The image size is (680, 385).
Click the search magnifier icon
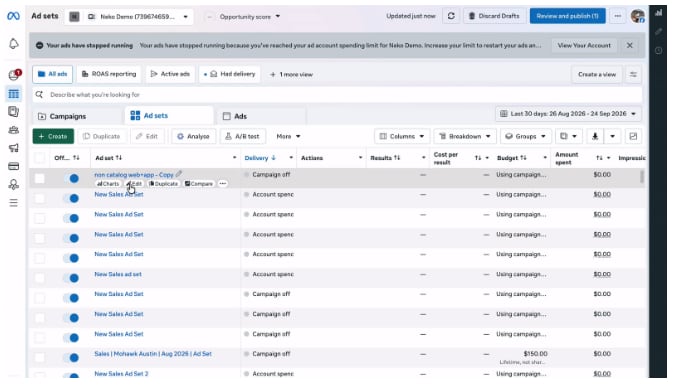click(39, 95)
